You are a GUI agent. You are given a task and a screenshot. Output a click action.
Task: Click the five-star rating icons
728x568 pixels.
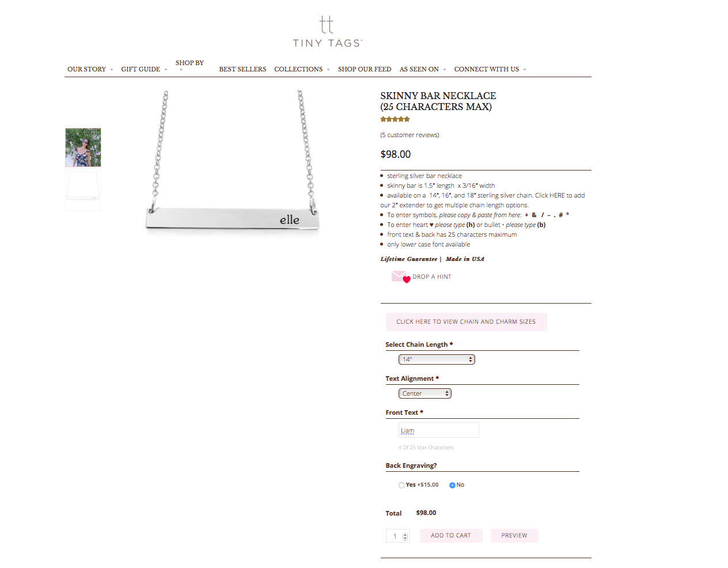(395, 119)
